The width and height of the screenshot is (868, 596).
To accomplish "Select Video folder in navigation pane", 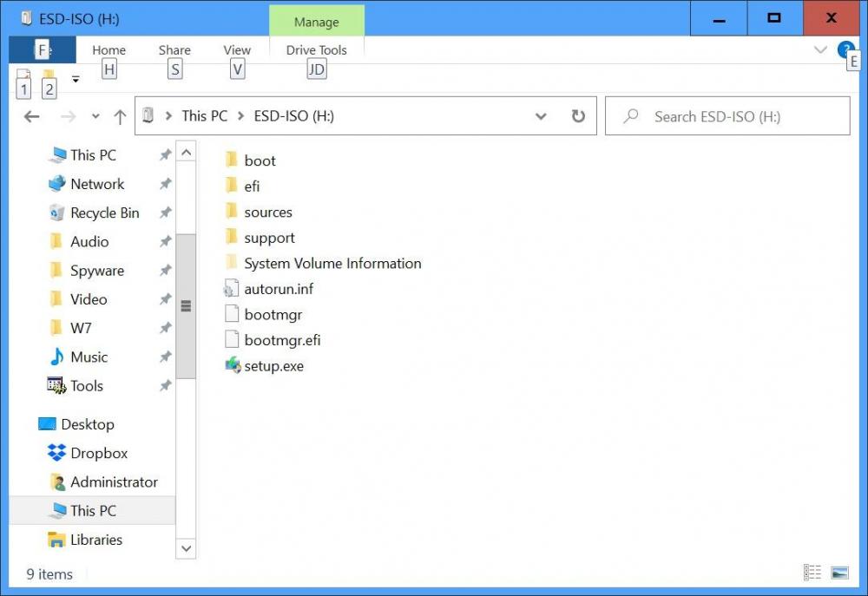I will point(88,298).
